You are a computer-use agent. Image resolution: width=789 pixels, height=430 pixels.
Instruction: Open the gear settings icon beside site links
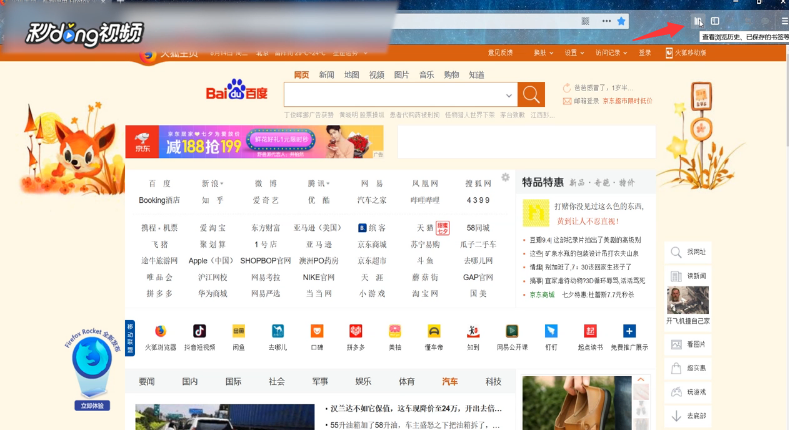coord(505,177)
